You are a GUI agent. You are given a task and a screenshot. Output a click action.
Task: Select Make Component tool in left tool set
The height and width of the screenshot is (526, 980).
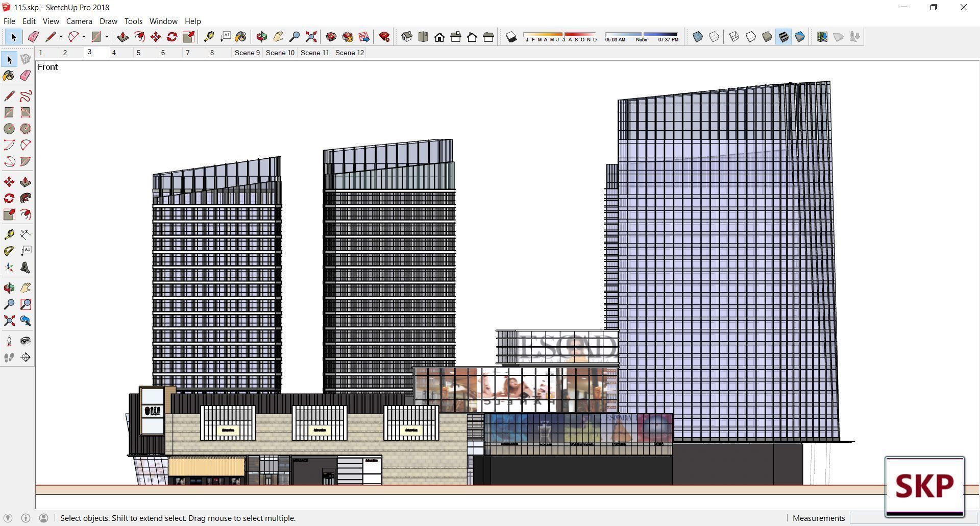coord(26,59)
